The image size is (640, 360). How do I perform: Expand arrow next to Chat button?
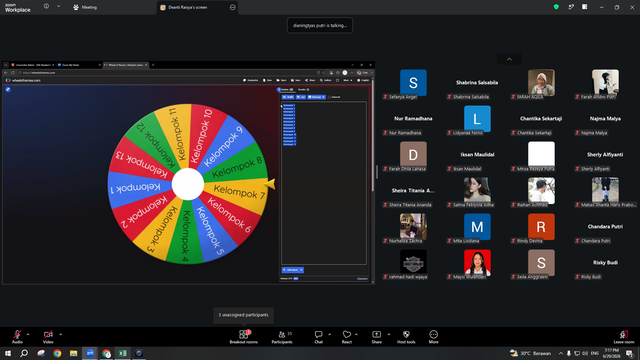pyautogui.click(x=329, y=334)
